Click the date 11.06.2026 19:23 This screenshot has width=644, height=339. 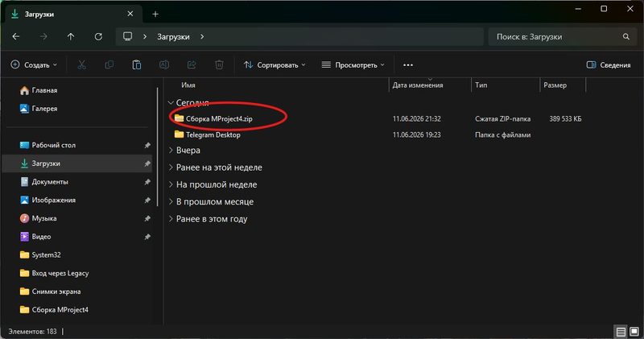[x=416, y=134]
